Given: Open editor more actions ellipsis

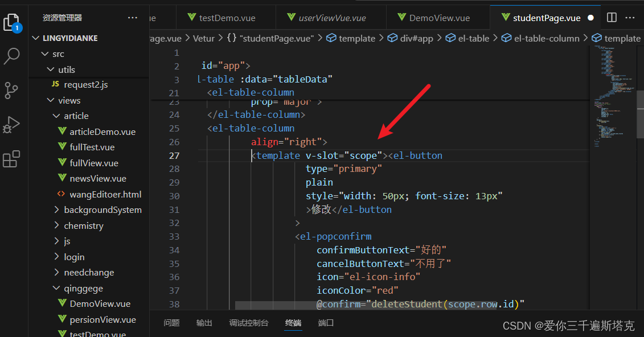Looking at the screenshot, I should tap(630, 18).
